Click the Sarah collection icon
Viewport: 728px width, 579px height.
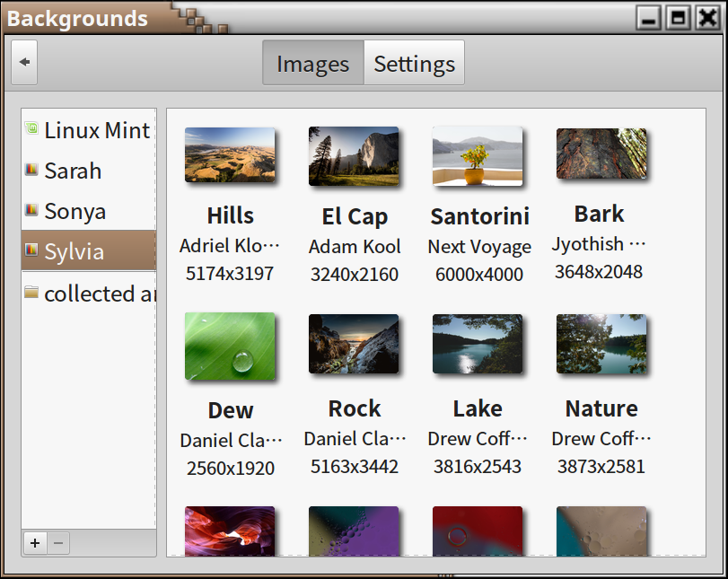click(31, 169)
